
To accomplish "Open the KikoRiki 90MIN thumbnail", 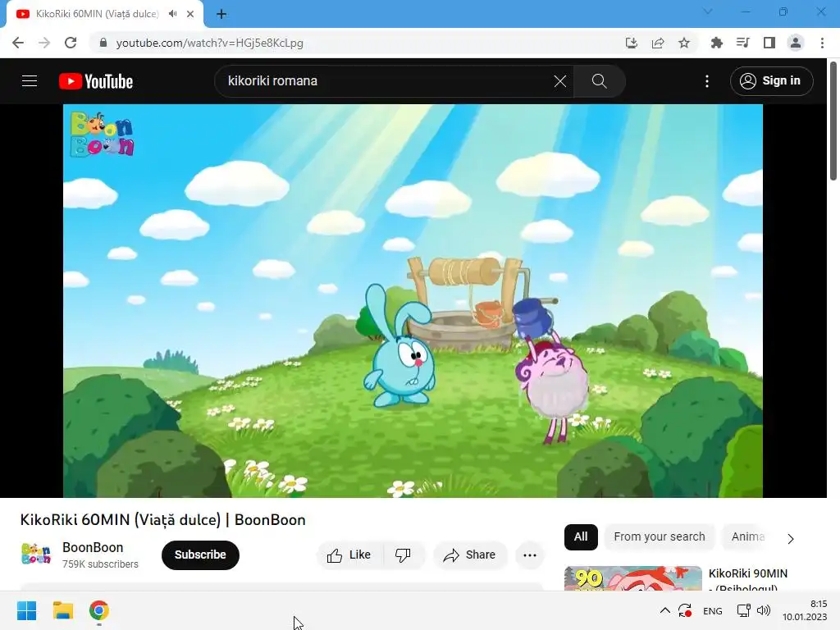I will [x=632, y=578].
